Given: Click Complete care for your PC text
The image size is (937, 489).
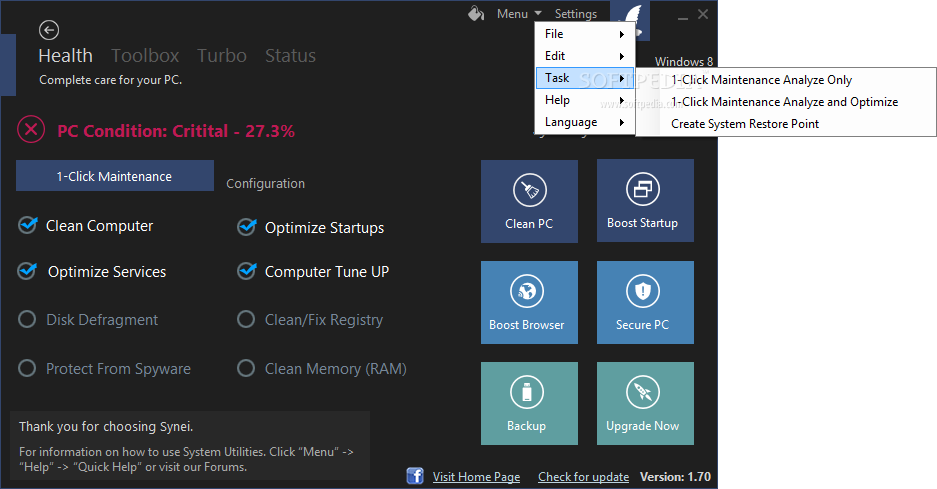Looking at the screenshot, I should 111,80.
